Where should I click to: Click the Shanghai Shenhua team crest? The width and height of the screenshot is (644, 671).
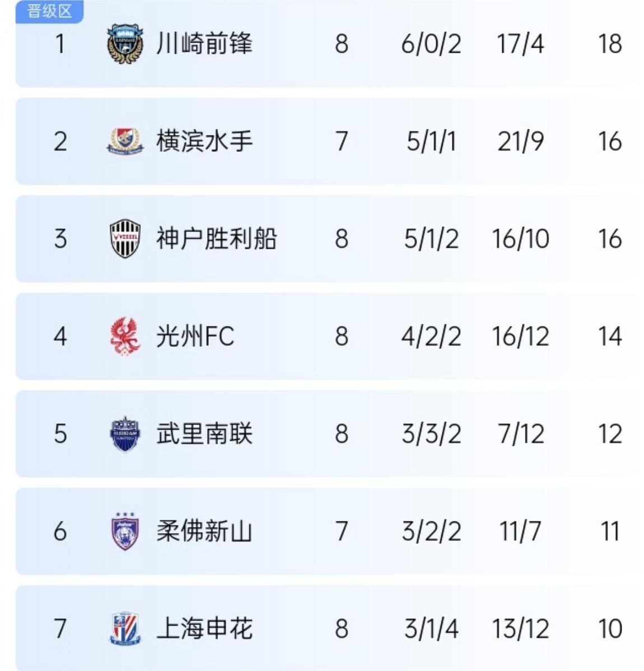coord(124,630)
